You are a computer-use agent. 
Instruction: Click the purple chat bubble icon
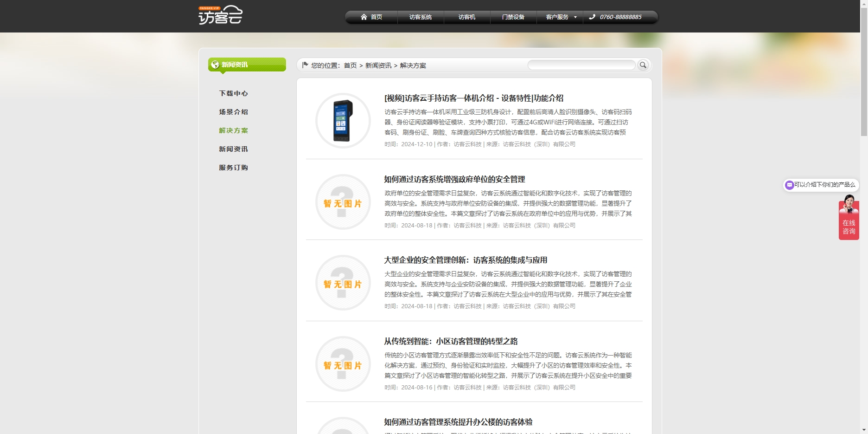tap(789, 185)
